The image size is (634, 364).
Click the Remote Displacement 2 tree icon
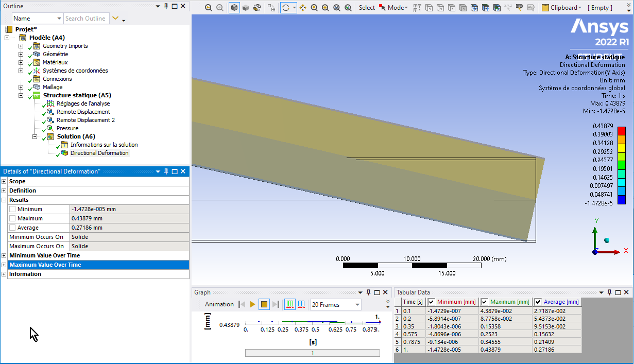[50, 120]
